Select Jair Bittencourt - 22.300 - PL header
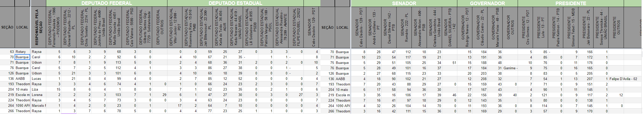Screen dimensions: 644x116 tap(205, 27)
